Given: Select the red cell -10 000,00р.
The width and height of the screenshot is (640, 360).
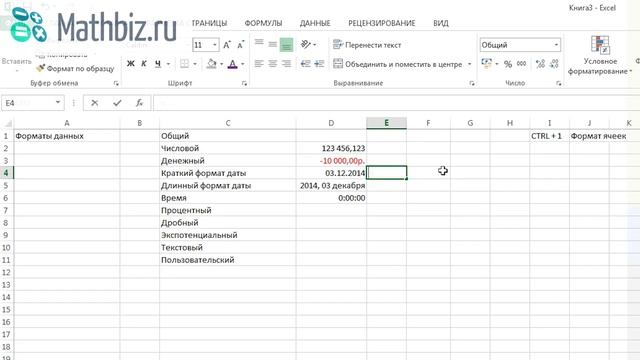Looking at the screenshot, I should pos(331,161).
